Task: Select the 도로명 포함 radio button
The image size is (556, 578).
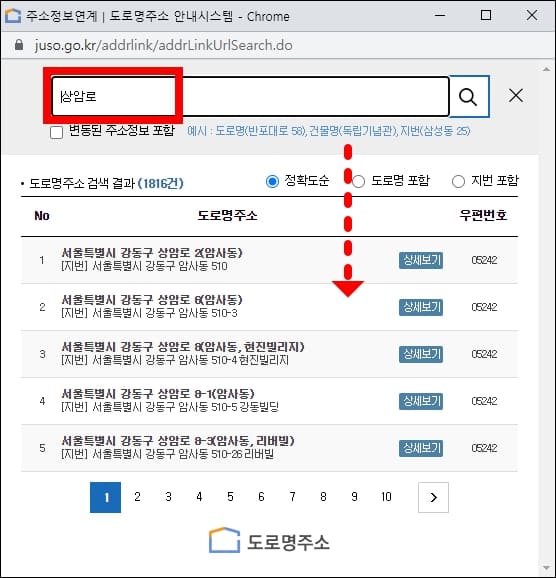Action: [358, 181]
